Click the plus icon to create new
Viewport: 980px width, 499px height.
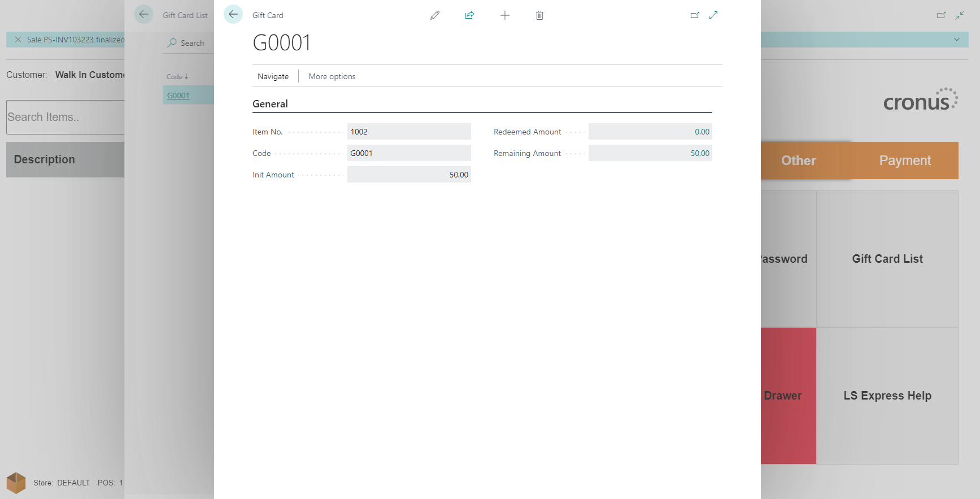point(505,15)
